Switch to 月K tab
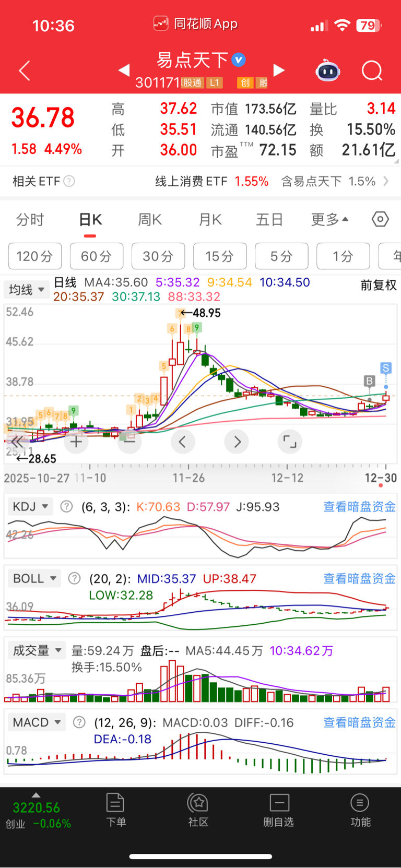 tap(210, 219)
